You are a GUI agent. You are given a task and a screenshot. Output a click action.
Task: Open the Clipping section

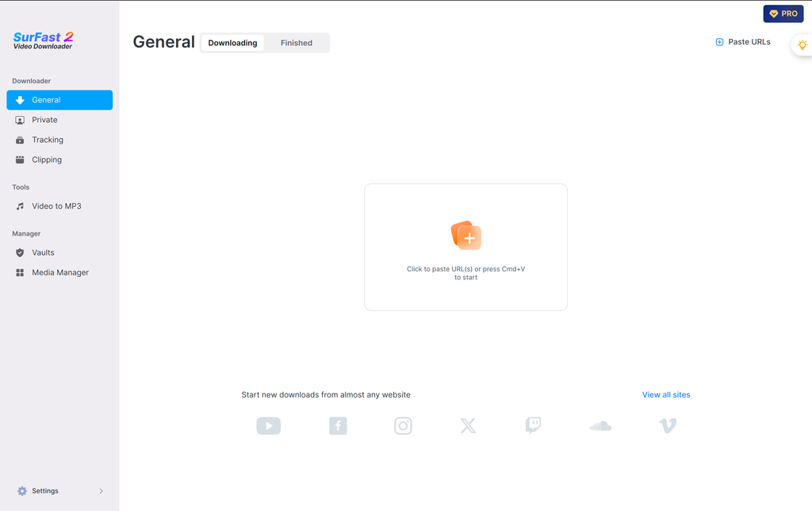59,159
